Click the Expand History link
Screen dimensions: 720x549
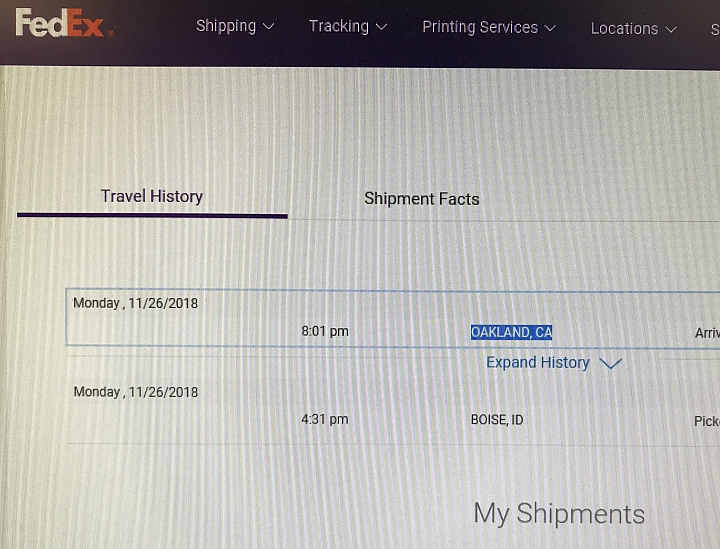(x=538, y=363)
